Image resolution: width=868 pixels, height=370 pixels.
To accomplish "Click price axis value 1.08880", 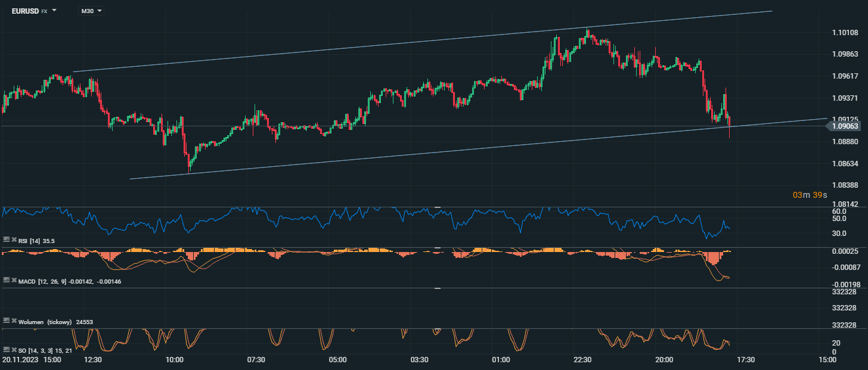I will coord(845,142).
